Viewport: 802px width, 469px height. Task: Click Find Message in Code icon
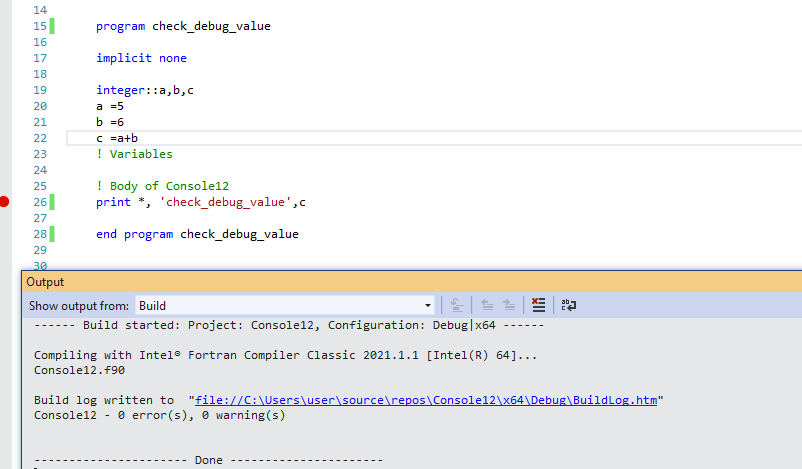(x=457, y=305)
